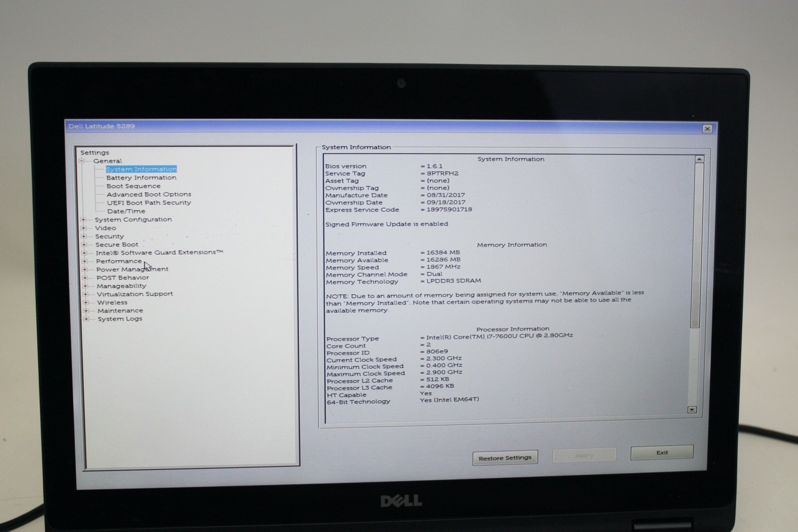Screen dimensions: 798x532
Task: Select the System Logs label
Action: (120, 319)
